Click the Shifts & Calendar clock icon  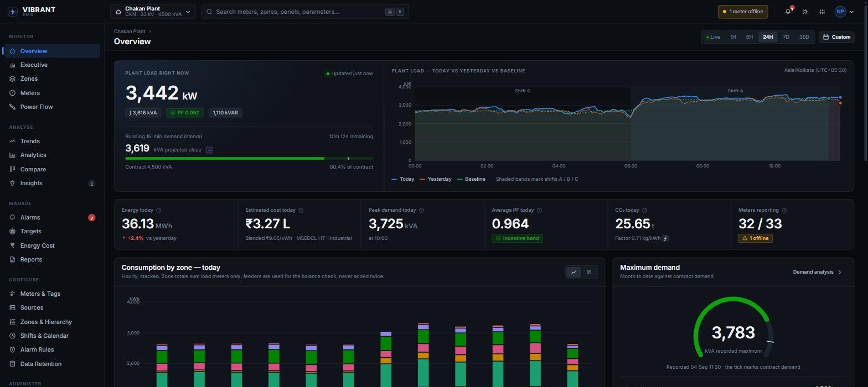tap(12, 336)
